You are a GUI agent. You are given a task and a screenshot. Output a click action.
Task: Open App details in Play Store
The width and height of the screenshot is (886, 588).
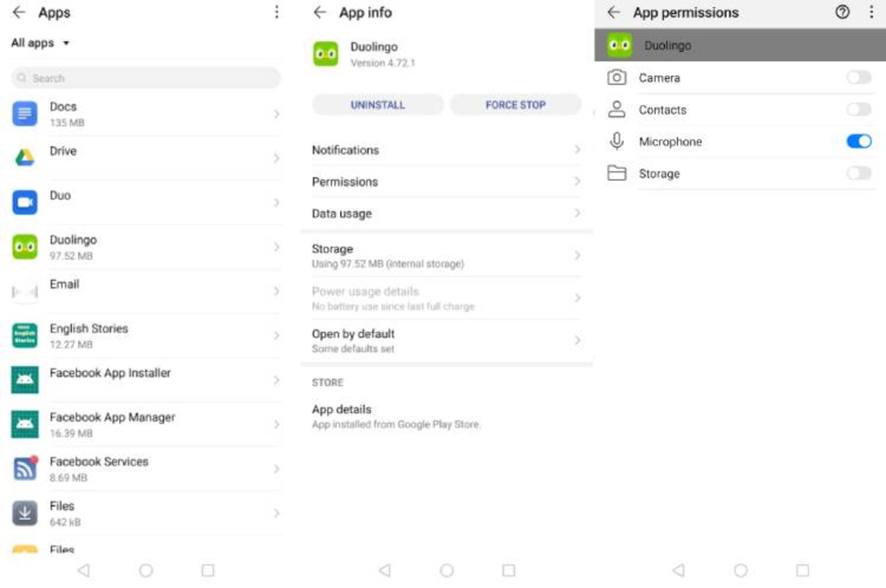[446, 416]
